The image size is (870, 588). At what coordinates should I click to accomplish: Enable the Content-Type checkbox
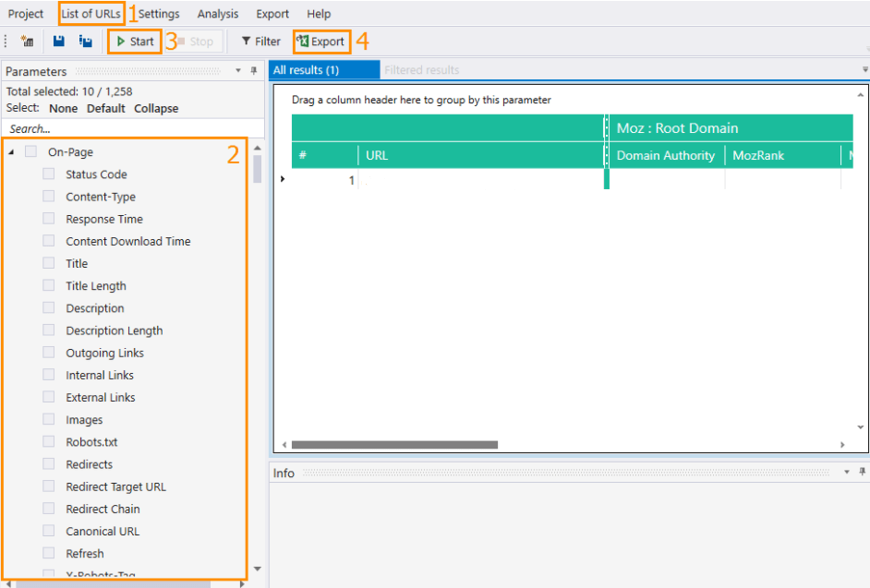click(x=49, y=196)
